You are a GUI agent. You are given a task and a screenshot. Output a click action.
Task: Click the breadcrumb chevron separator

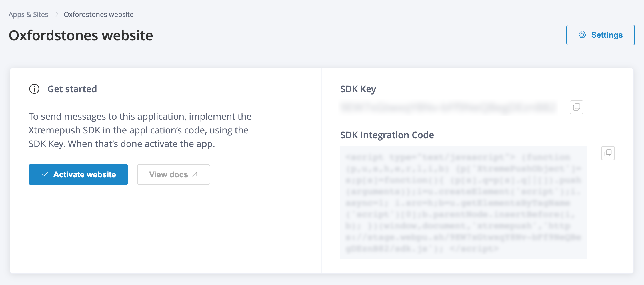coord(57,14)
